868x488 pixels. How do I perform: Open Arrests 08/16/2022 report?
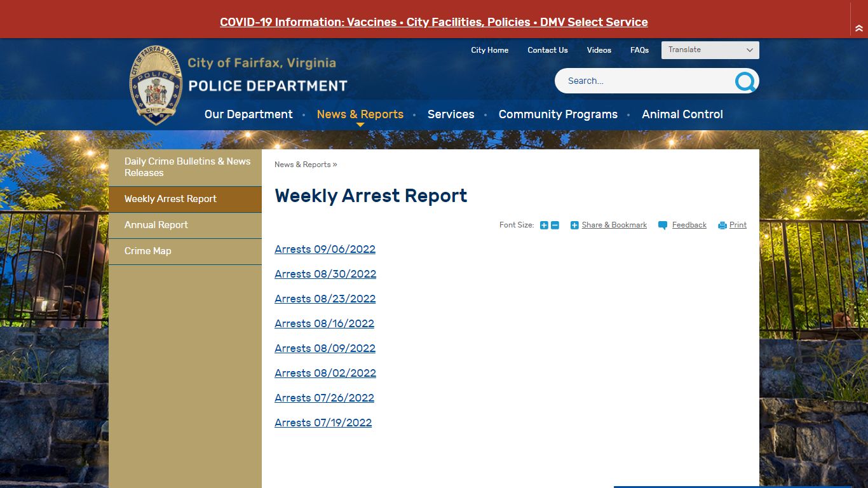tap(324, 323)
